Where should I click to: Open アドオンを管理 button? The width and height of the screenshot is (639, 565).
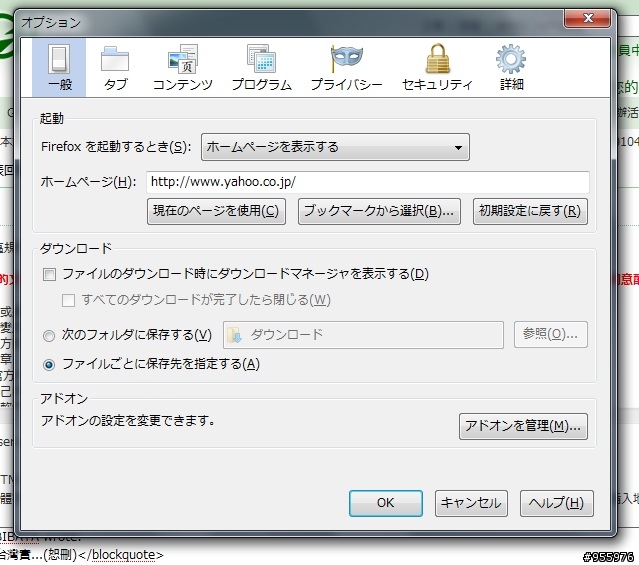(523, 426)
